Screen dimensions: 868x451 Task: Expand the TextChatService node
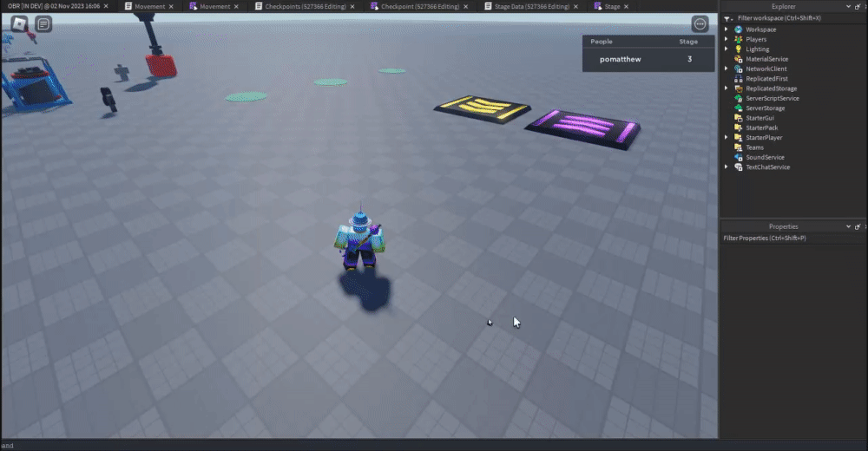[x=727, y=167]
